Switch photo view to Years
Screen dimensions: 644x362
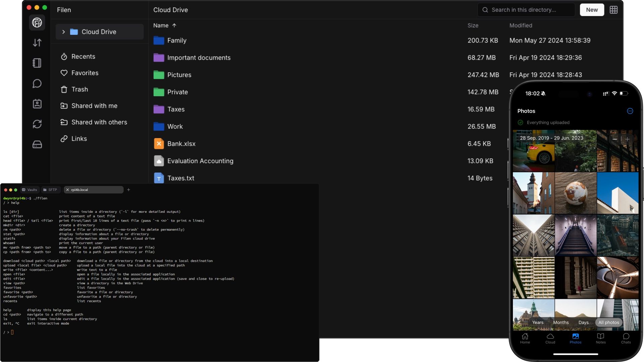(538, 322)
